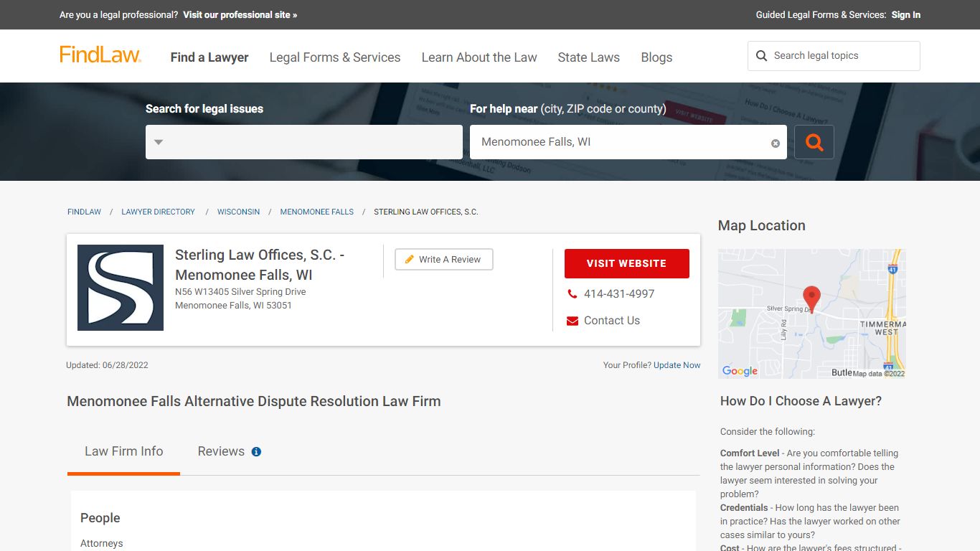Screen dimensions: 980x551
Task: Open the Legal Forms & Services menu
Action: click(335, 57)
